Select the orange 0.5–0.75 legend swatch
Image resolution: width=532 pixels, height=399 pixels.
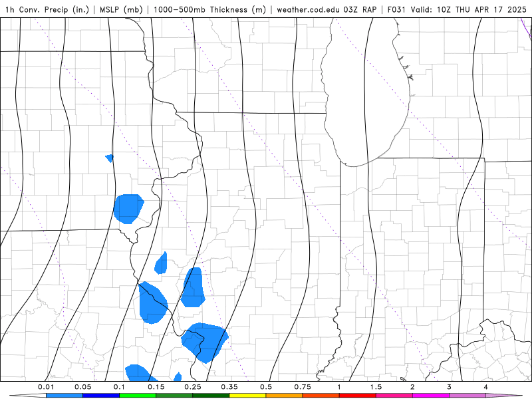pyautogui.click(x=285, y=396)
